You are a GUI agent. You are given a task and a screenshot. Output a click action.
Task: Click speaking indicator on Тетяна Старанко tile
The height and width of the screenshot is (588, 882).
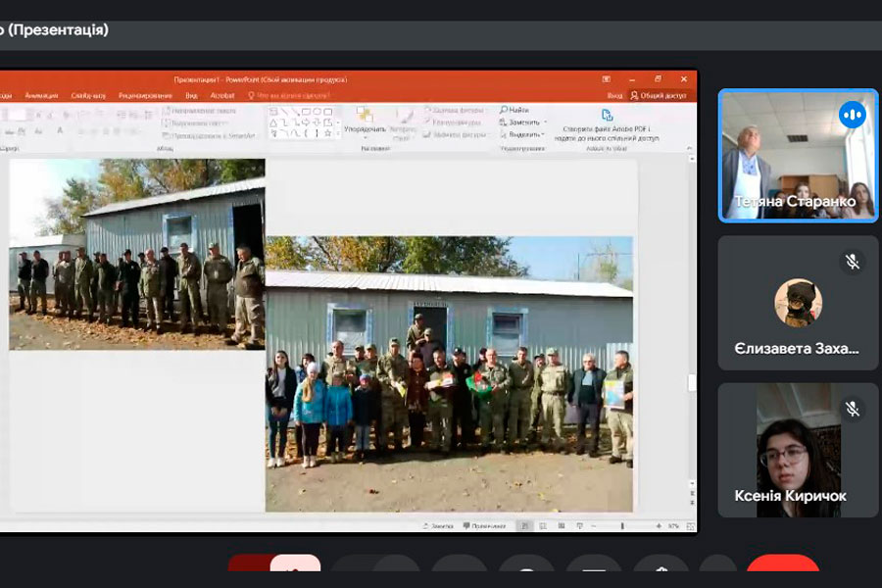click(x=853, y=115)
